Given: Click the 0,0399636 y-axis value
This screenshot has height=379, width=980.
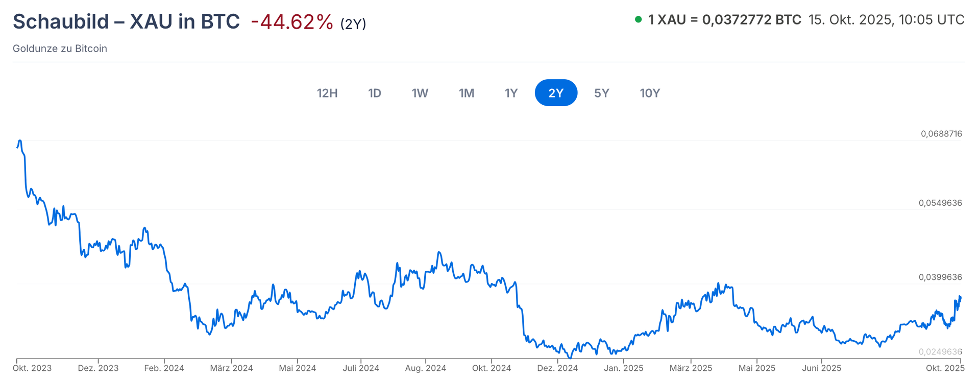Looking at the screenshot, I should point(940,277).
